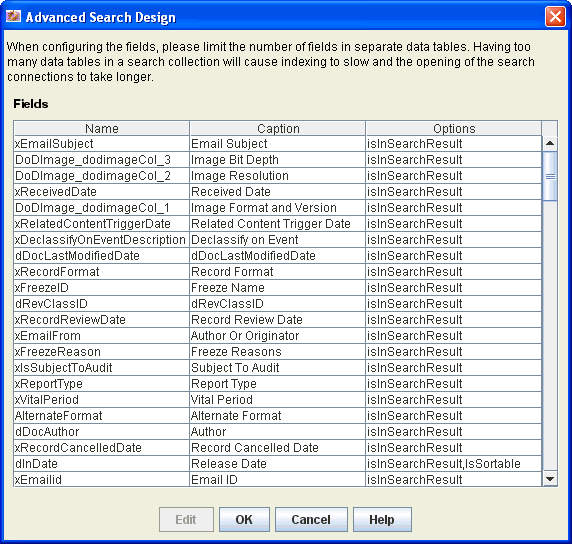572x544 pixels.
Task: Click the Subject To Audit caption
Action: click(278, 368)
